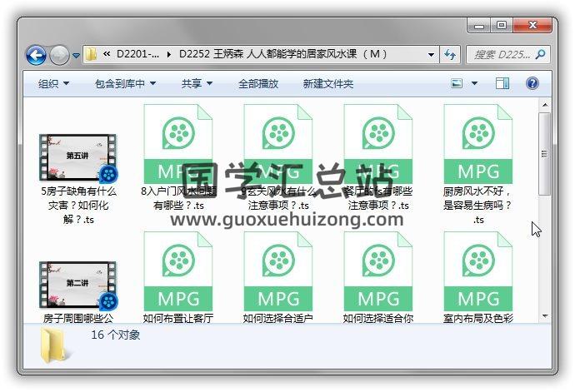The image size is (575, 392).
Task: Open the recent locations dropdown arrow
Action: click(76, 56)
